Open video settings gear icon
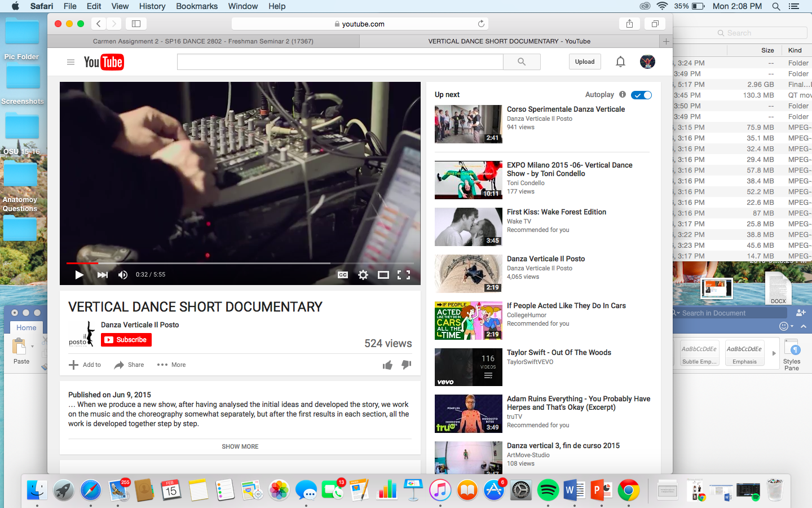Viewport: 812px width, 508px height. pyautogui.click(x=363, y=275)
